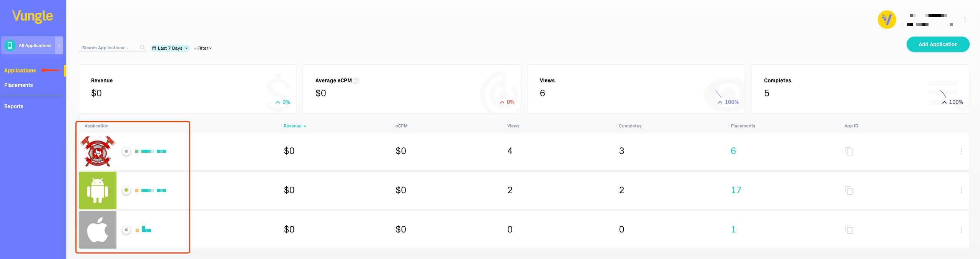Open account kebab menu at top right
Viewport: 980px width, 259px height.
click(965, 20)
